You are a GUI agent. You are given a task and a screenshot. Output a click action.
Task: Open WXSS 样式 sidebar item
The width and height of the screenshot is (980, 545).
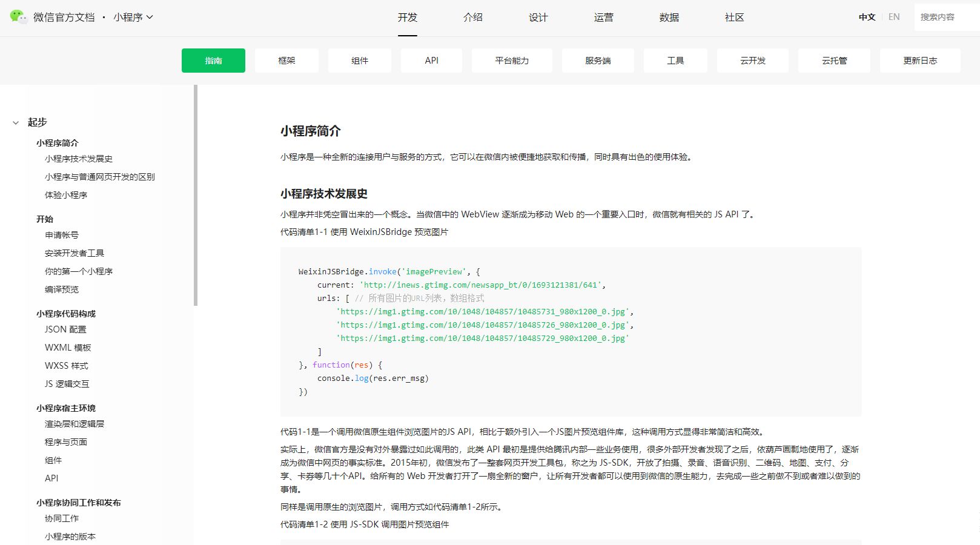(x=67, y=366)
